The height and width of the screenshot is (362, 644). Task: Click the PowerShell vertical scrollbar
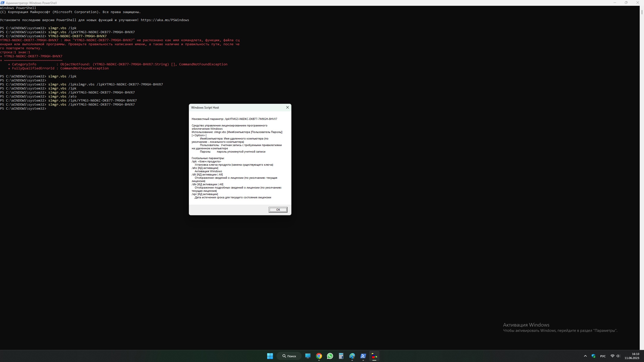642,177
